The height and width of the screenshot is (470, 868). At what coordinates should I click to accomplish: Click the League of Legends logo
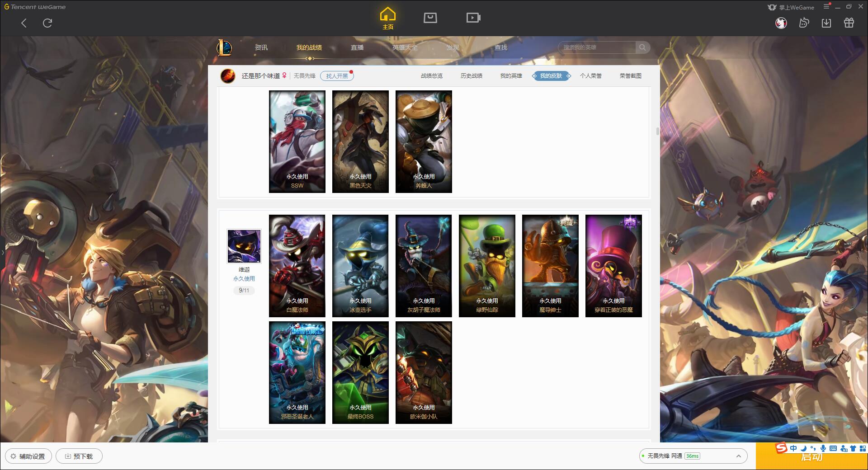click(x=224, y=47)
